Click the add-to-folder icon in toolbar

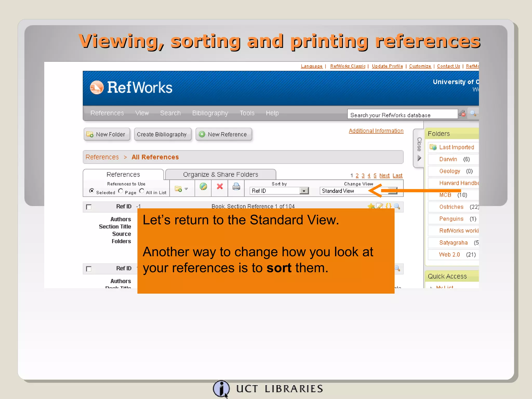click(x=178, y=189)
